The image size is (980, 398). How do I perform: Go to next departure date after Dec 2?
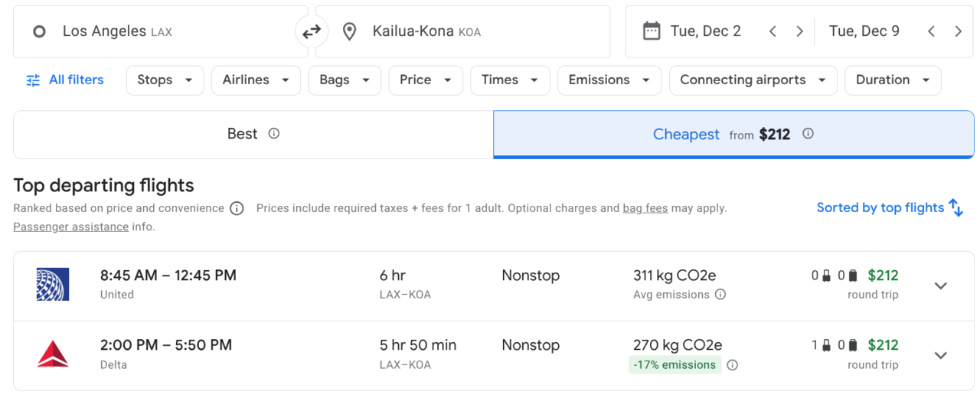799,31
